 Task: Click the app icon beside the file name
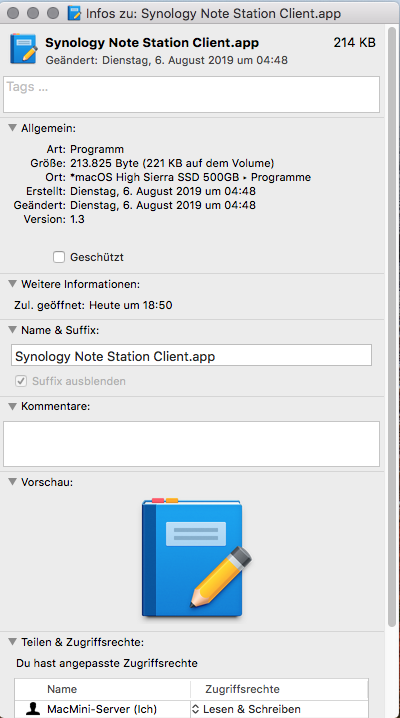point(23,48)
